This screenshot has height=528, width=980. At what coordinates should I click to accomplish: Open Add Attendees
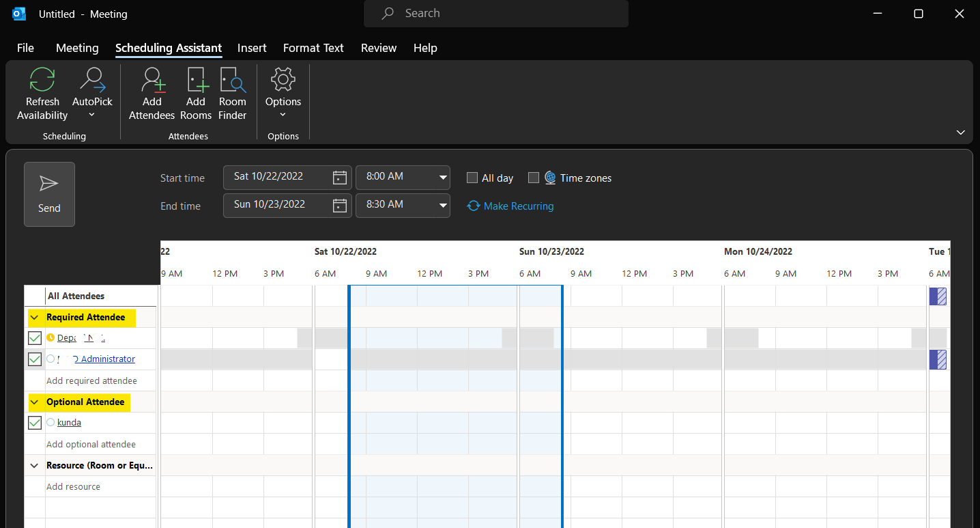coord(152,94)
